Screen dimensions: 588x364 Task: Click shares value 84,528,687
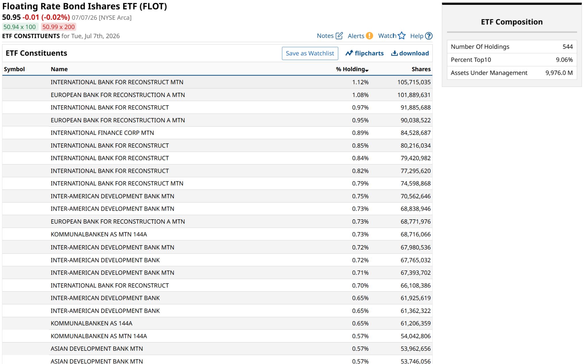pos(416,133)
